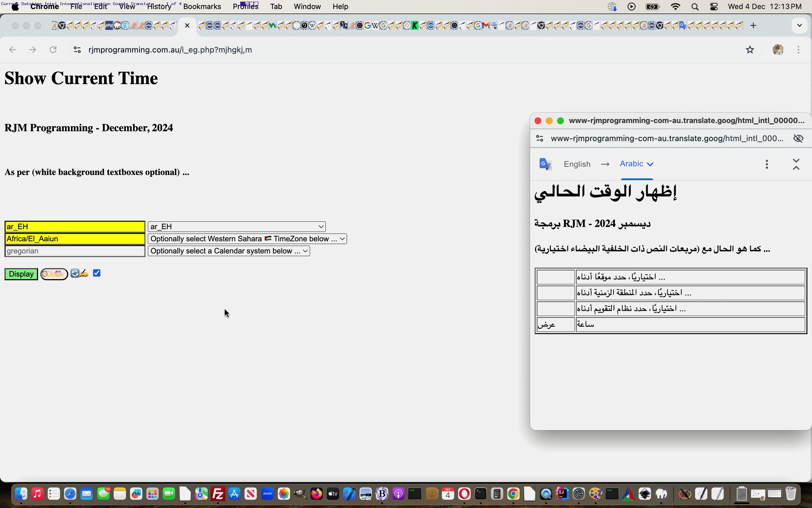The image size is (812, 508).
Task: Open Music app from the dock
Action: coord(37,494)
